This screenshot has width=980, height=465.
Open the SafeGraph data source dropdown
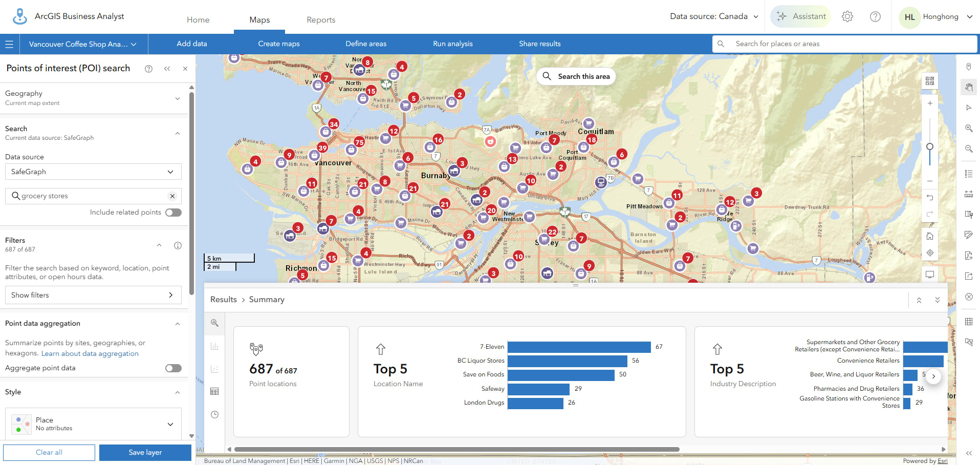[x=93, y=172]
